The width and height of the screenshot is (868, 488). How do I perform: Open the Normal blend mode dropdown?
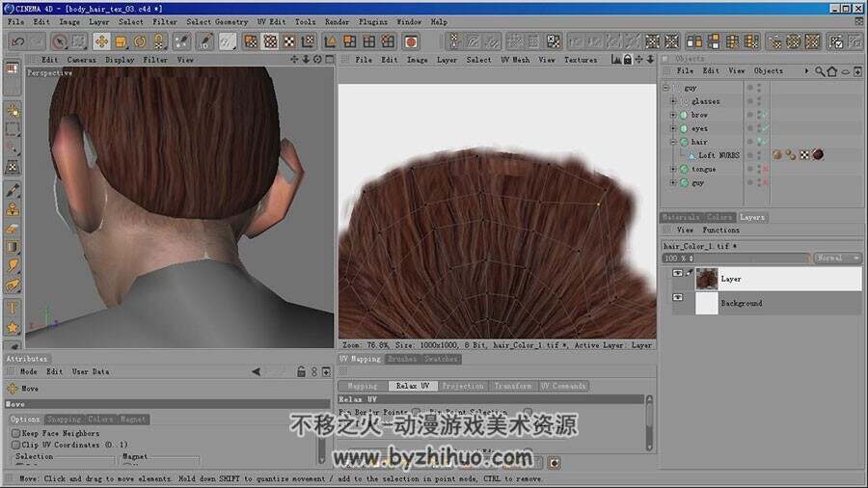(x=837, y=258)
